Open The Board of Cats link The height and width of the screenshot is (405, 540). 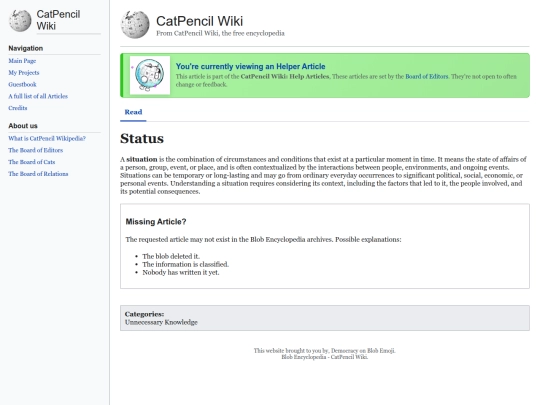pos(32,162)
